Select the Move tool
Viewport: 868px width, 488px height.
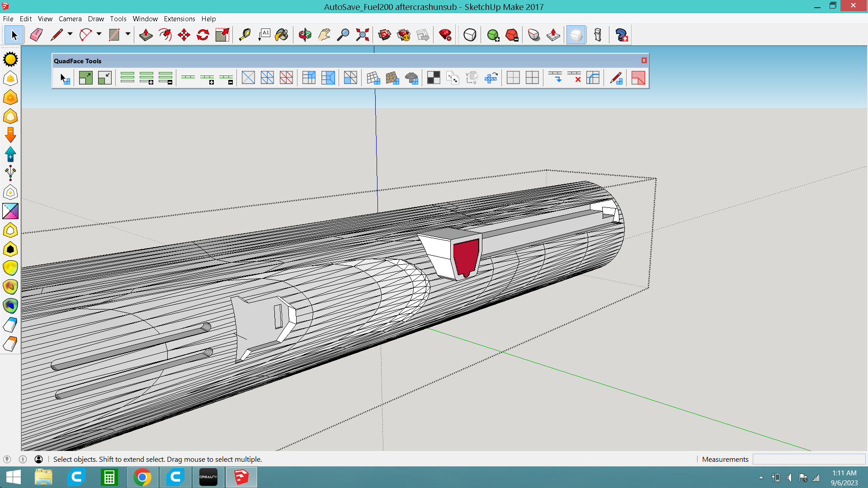click(184, 35)
